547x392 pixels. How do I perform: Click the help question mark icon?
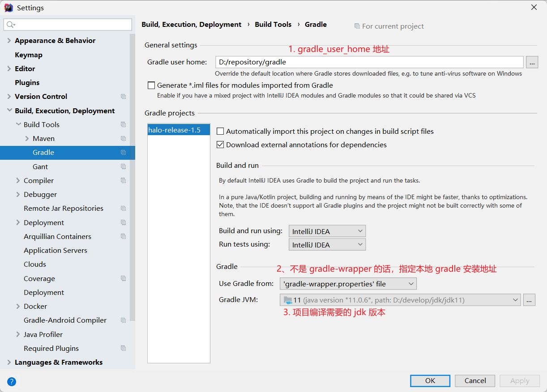pos(12,381)
